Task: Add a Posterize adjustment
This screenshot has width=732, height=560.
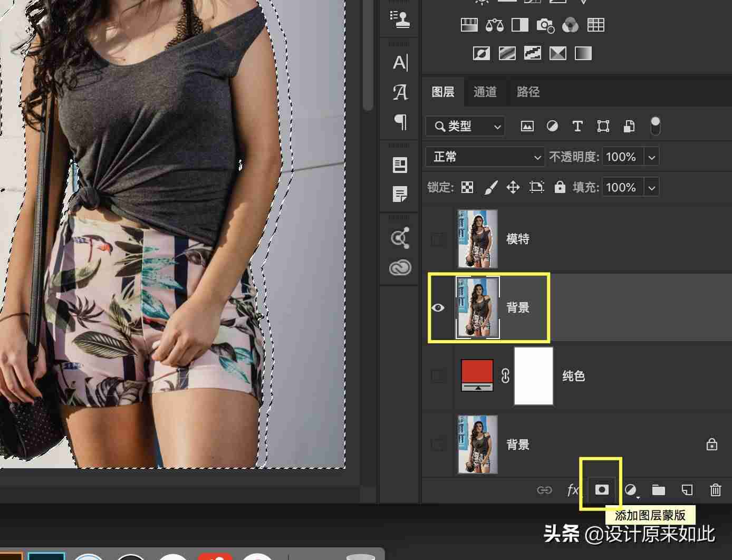Action: coord(507,53)
